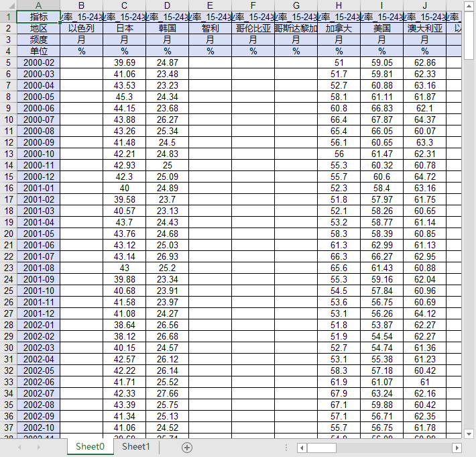The width and height of the screenshot is (476, 457).
Task: Click the vertical scrollbar thumb
Action: pos(469,35)
